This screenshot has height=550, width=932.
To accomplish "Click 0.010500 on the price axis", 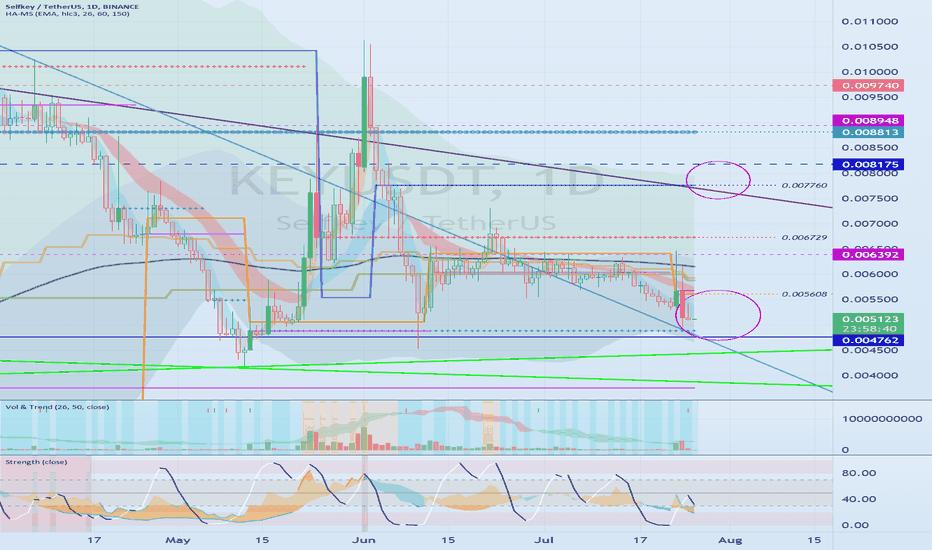I will click(x=870, y=46).
